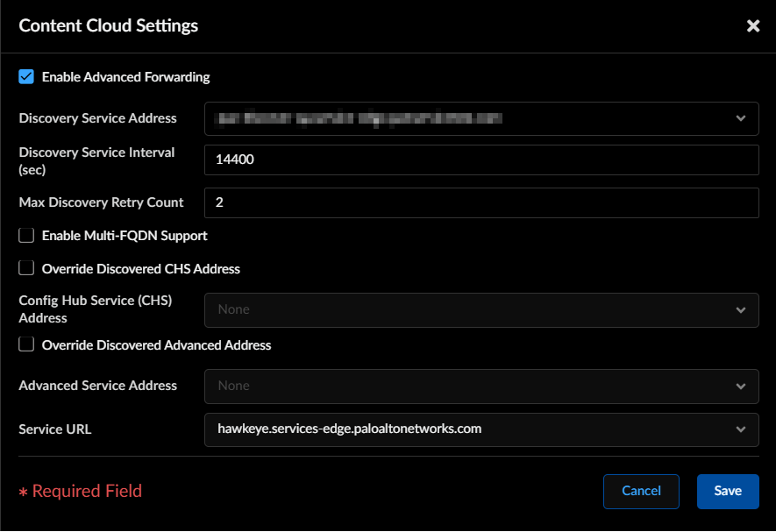Save the content cloud settings

(728, 492)
